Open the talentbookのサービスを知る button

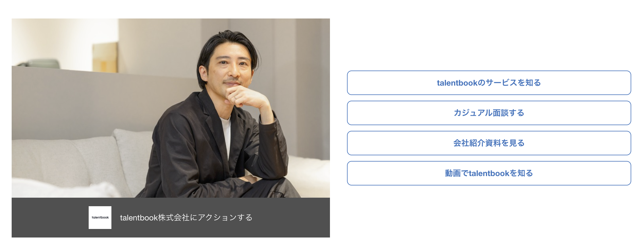click(489, 83)
